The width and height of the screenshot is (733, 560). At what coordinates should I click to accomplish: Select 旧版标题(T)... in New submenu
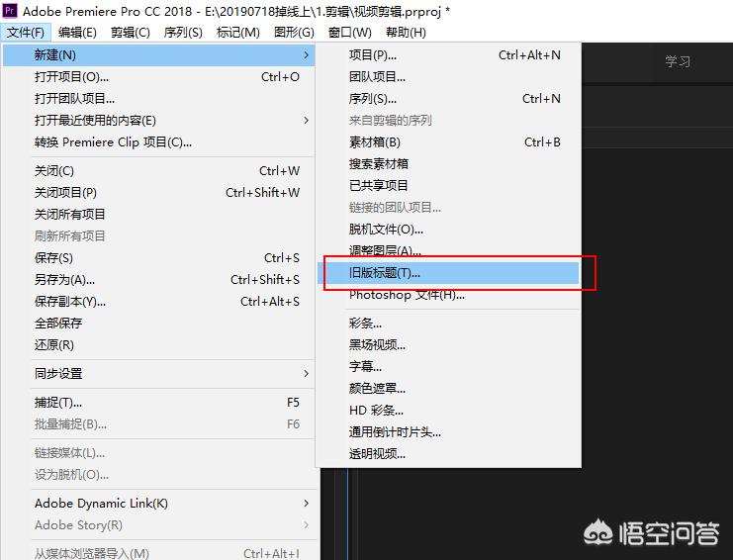(x=448, y=273)
